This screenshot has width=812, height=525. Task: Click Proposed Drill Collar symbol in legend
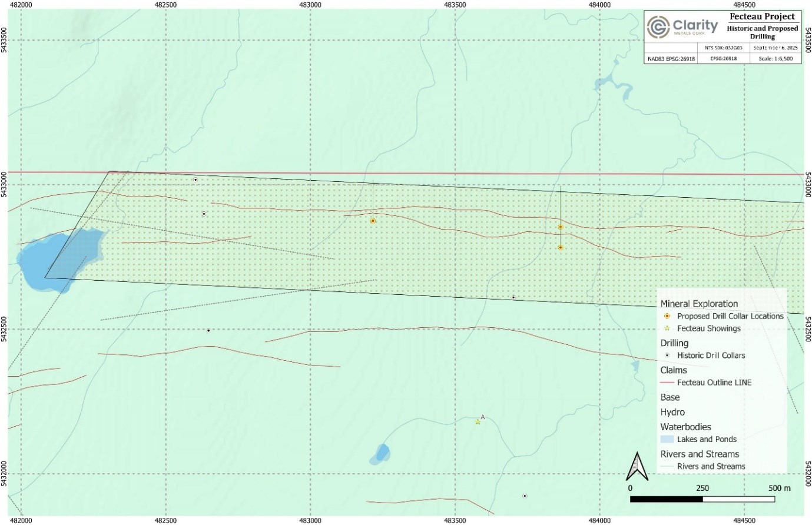667,316
